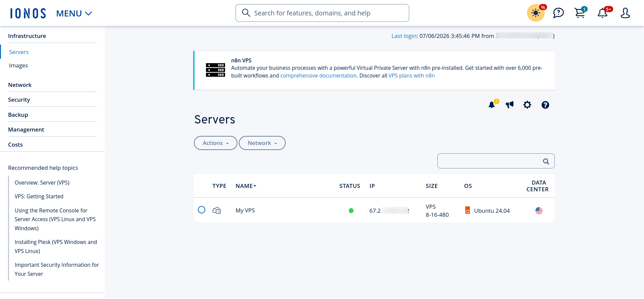Image resolution: width=644 pixels, height=299 pixels.
Task: Select Images in the Infrastructure sidebar
Action: [18, 65]
